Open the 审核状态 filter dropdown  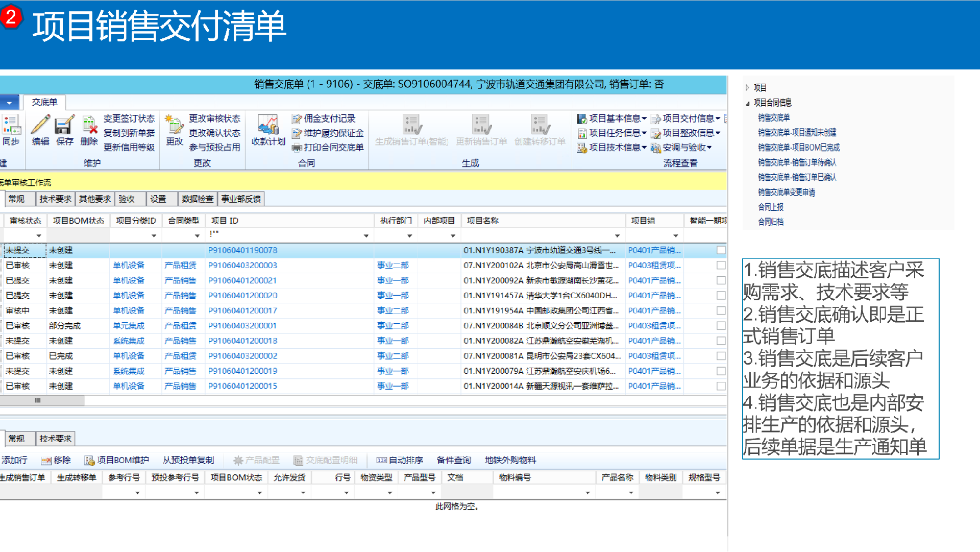(x=39, y=236)
